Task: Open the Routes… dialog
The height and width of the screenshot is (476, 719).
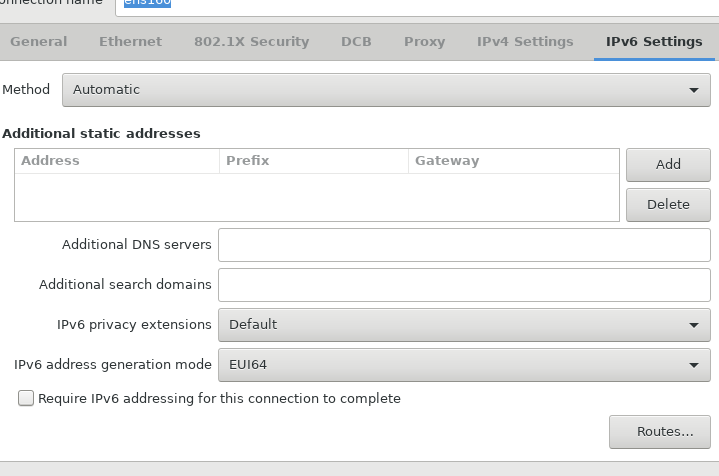Action: coord(660,432)
